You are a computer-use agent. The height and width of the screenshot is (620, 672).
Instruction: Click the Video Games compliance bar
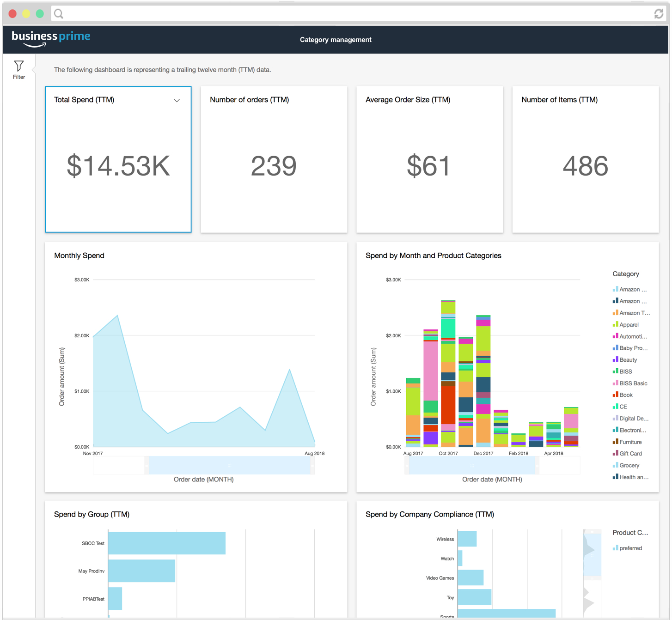pyautogui.click(x=470, y=577)
